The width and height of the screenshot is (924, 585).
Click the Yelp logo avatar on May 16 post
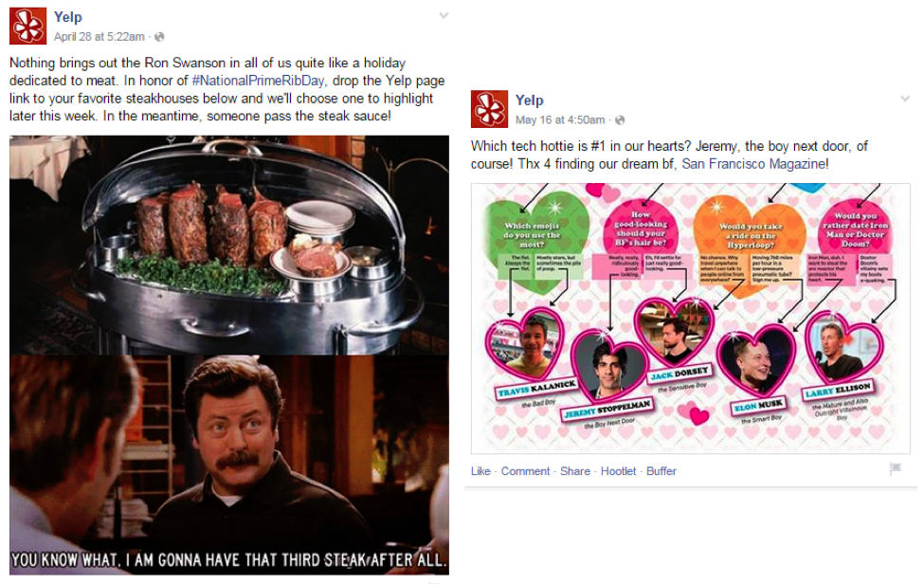(x=489, y=109)
